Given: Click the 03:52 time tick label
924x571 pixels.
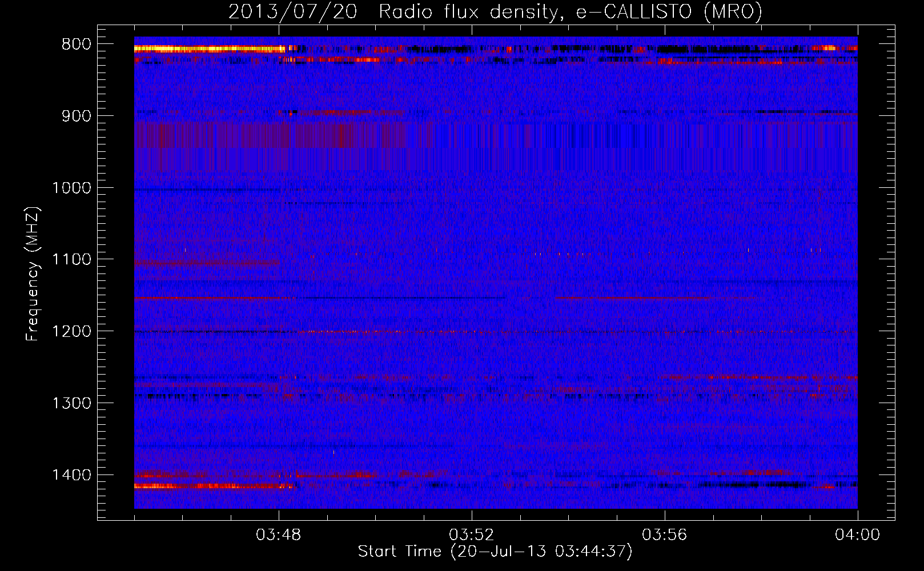Looking at the screenshot, I should (x=472, y=535).
